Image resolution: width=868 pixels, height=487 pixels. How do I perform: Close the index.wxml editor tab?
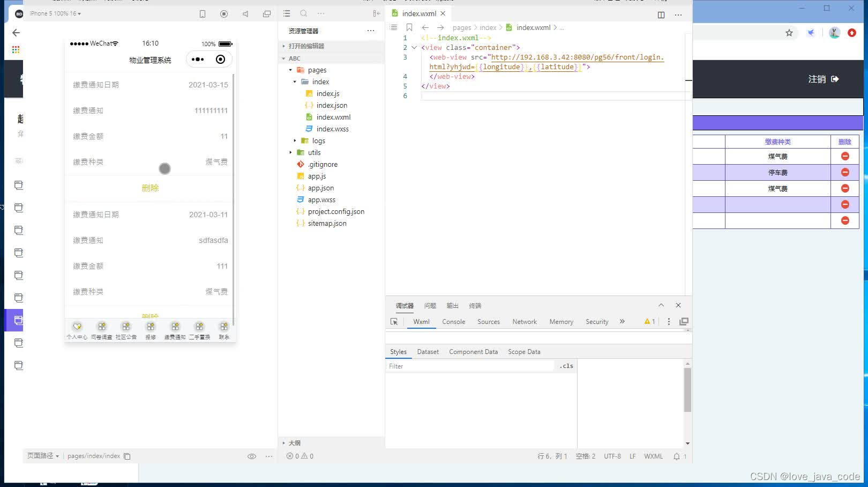tap(443, 13)
